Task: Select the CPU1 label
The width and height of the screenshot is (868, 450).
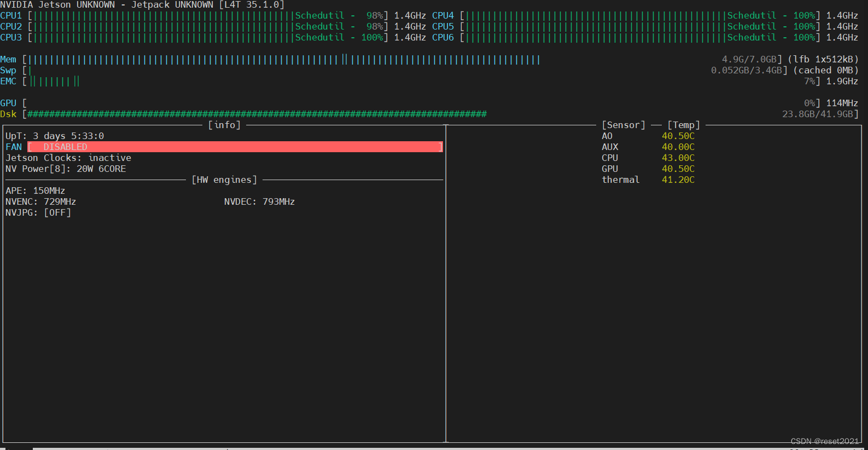Action: [11, 15]
